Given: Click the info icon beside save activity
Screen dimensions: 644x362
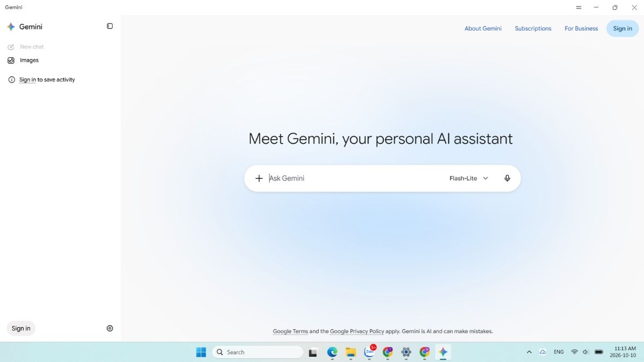Looking at the screenshot, I should 12,80.
